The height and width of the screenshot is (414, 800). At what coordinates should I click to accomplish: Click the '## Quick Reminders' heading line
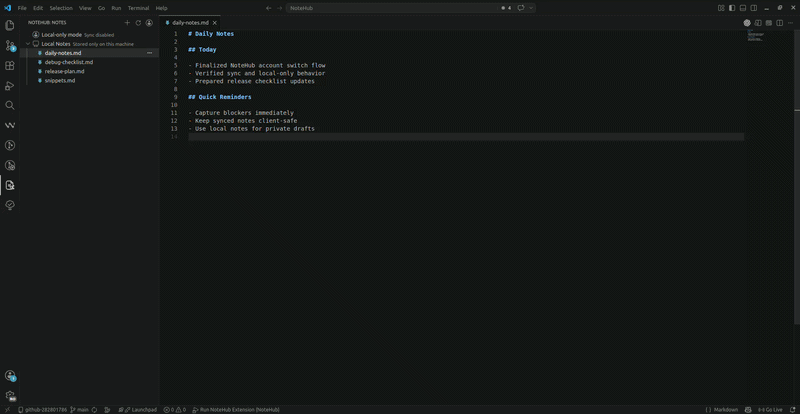point(219,97)
